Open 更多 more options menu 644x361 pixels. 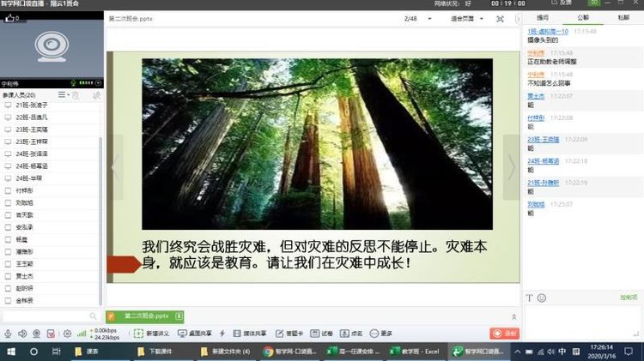click(381, 334)
